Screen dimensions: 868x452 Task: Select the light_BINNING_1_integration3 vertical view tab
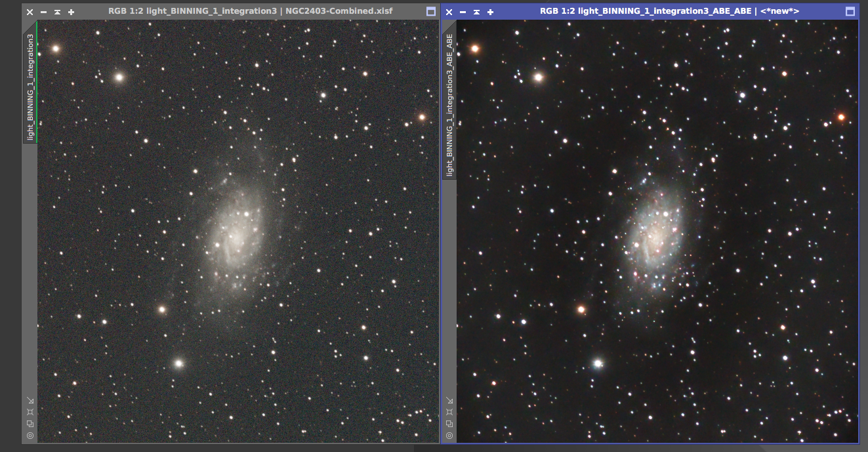pos(30,85)
